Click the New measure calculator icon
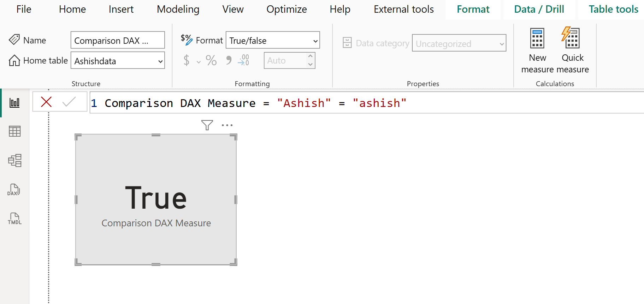Screen dimensions: 644x304 point(537,38)
